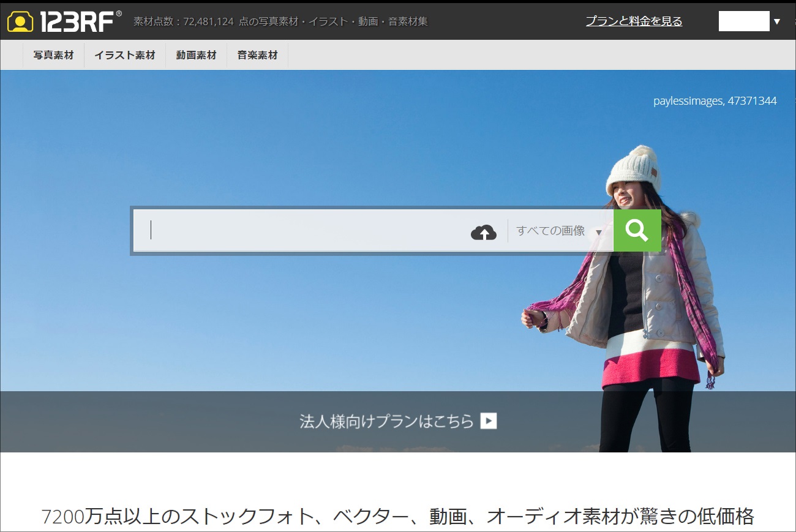This screenshot has width=796, height=532.
Task: Open the 音楽素材 menu
Action: coord(257,55)
